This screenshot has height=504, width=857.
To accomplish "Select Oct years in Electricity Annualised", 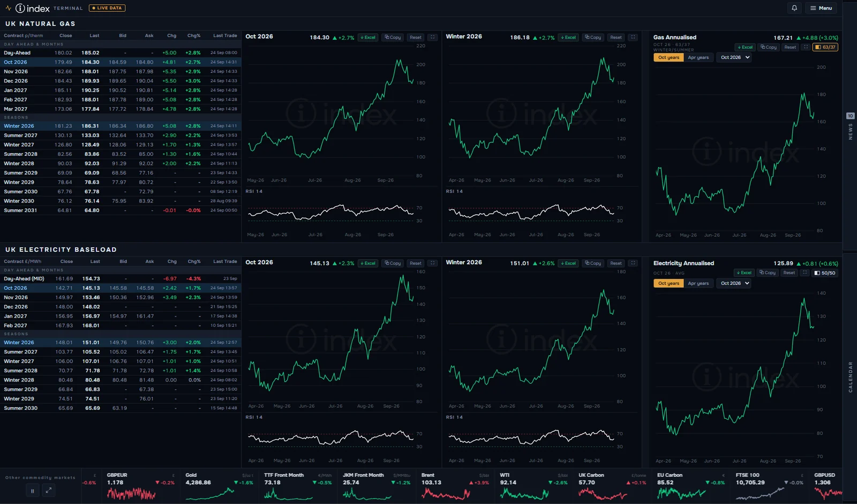I will tap(668, 283).
